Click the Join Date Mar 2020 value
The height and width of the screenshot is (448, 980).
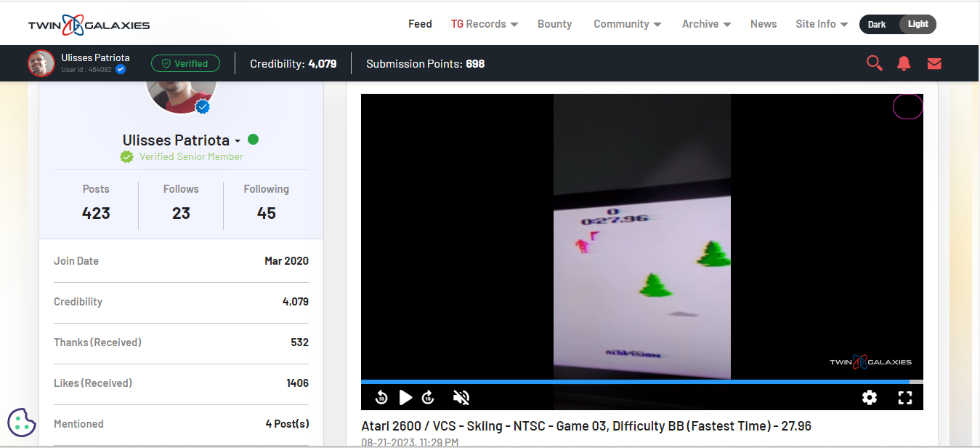(x=286, y=261)
